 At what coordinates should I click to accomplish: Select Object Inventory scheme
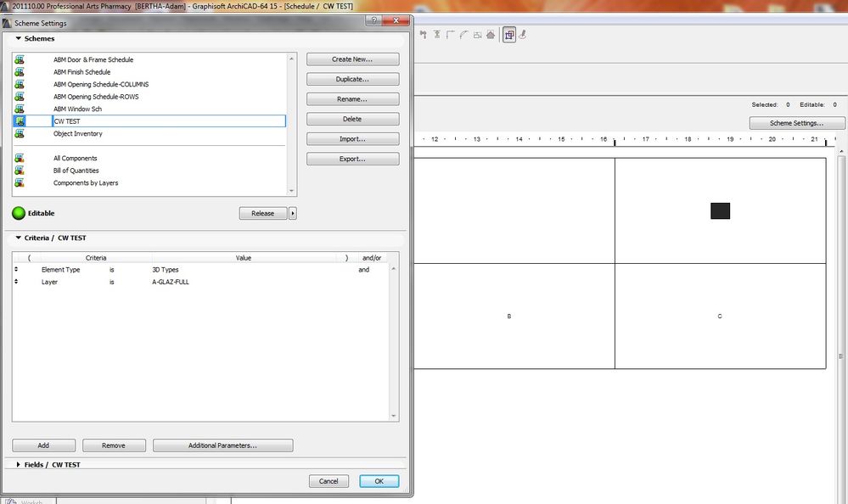(77, 133)
